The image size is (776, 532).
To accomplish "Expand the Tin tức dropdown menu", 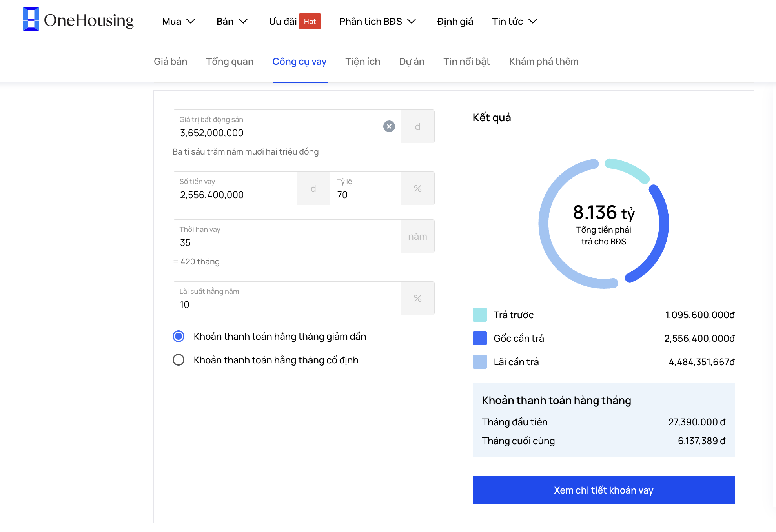I will pos(514,21).
